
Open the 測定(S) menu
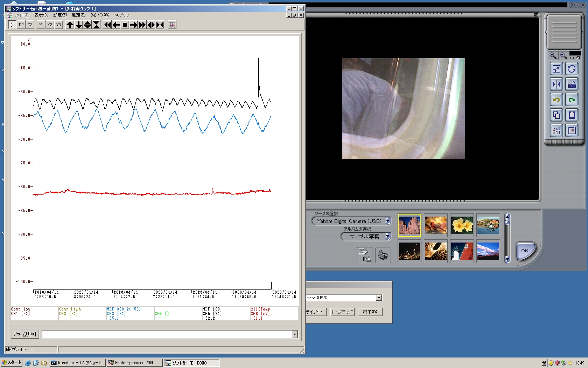point(78,15)
